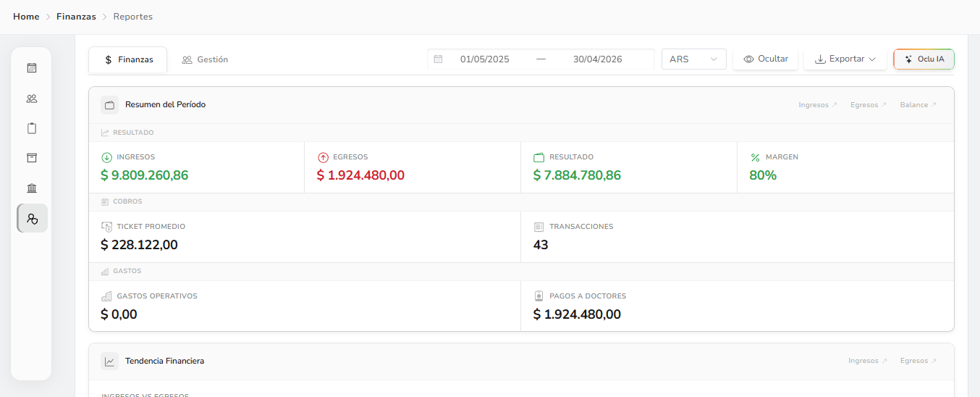This screenshot has width=980, height=397.
Task: Click the end date field 30/04/2026
Action: pyautogui.click(x=597, y=59)
